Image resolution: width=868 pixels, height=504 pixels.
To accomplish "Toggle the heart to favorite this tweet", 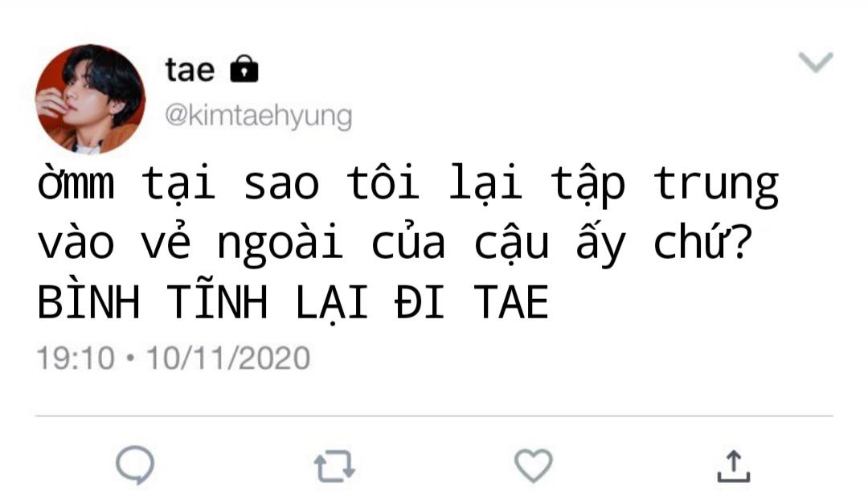I will pos(533,465).
